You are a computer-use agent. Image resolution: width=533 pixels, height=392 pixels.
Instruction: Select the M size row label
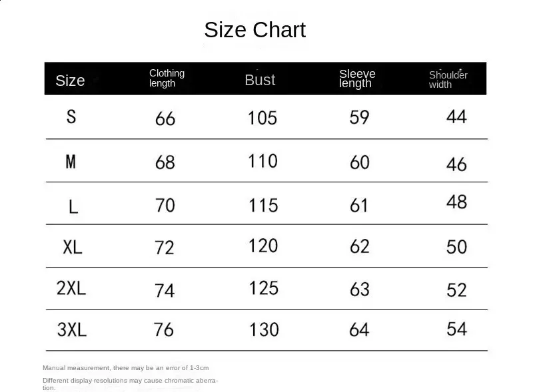(x=71, y=161)
